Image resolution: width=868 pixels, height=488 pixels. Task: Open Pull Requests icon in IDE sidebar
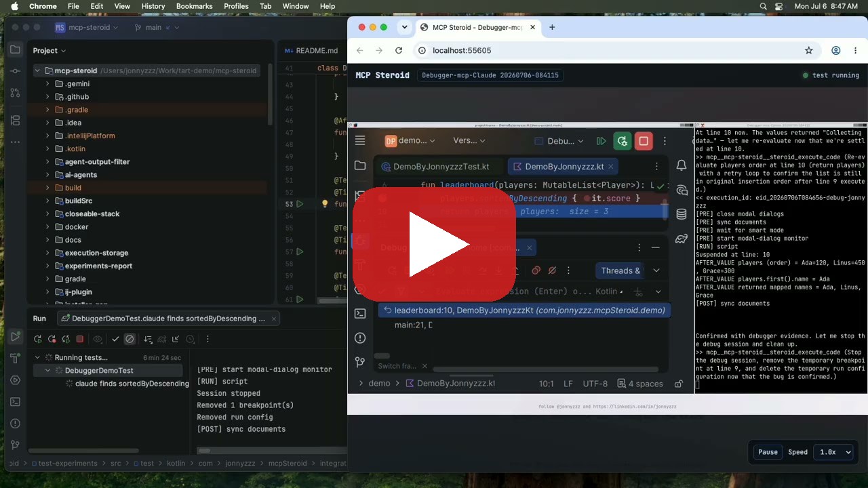pos(15,93)
